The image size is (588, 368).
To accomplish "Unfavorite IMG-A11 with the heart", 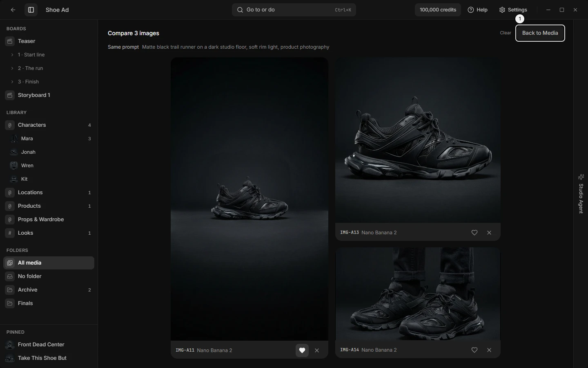I will pyautogui.click(x=302, y=350).
